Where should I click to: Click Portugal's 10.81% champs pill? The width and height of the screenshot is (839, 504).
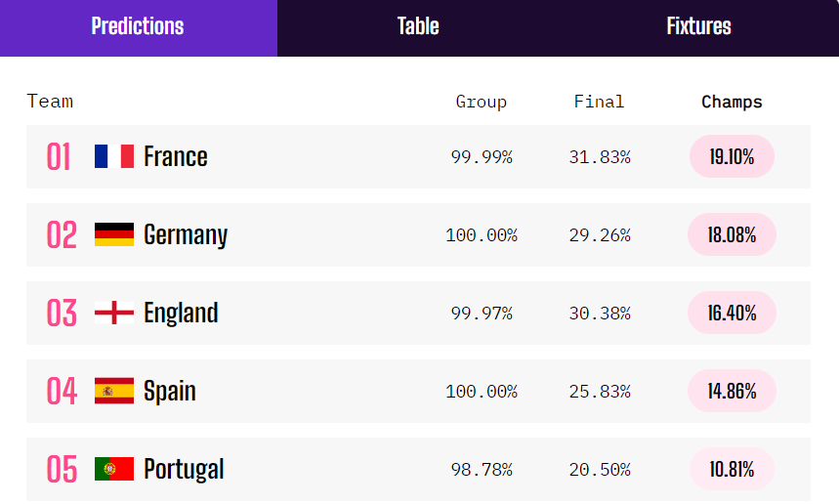[x=732, y=469]
